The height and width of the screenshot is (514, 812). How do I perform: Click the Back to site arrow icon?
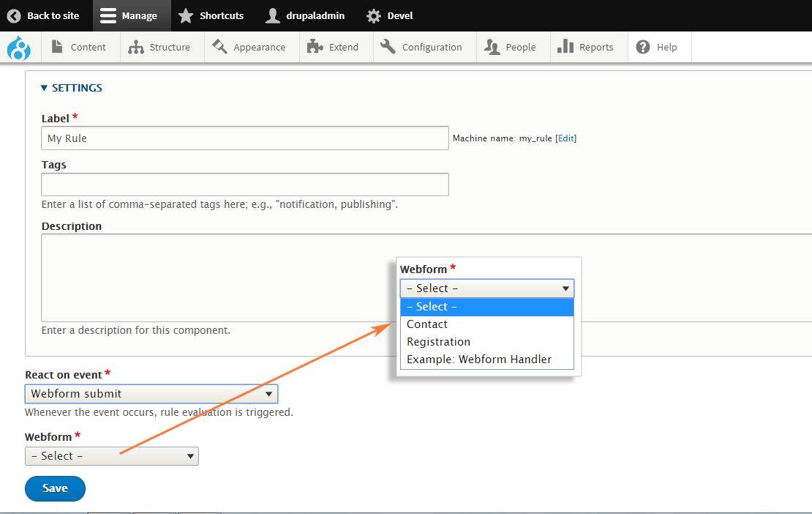[15, 15]
